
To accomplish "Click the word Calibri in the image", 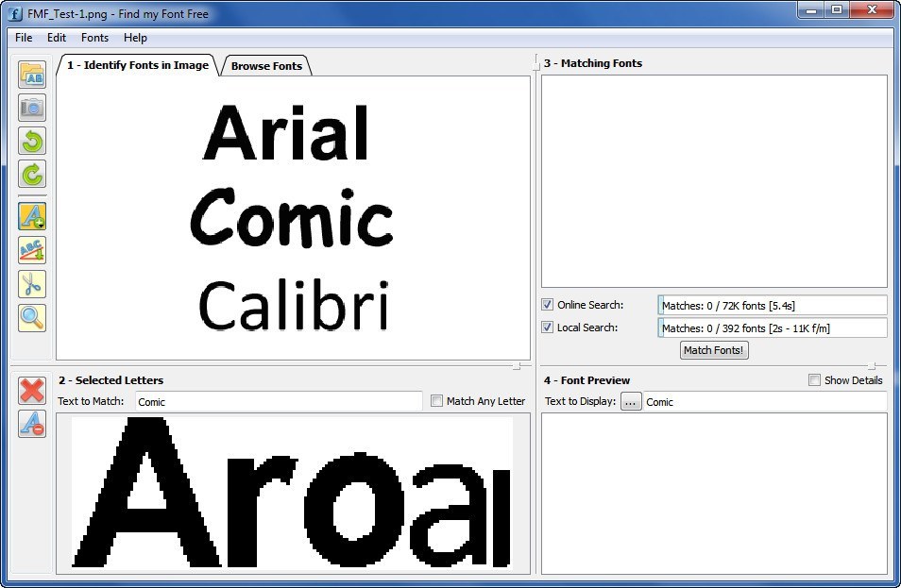I will tap(294, 305).
